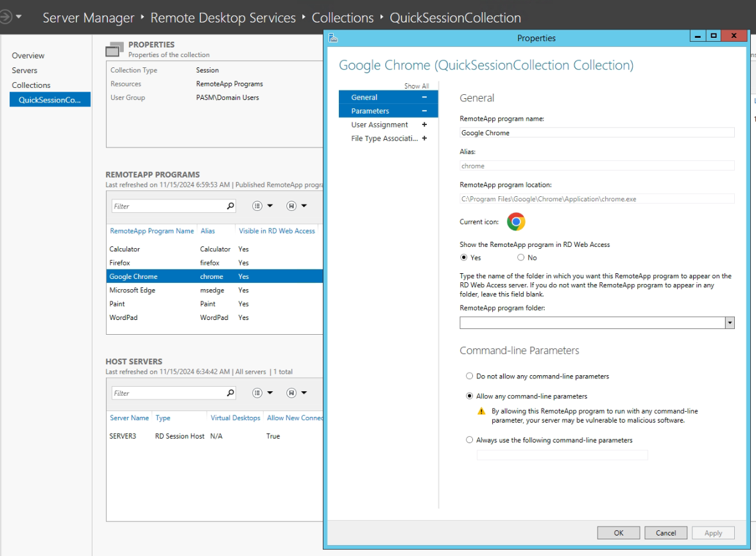The height and width of the screenshot is (556, 756).
Task: Select QuickSessionCollection in the left navigation
Action: (x=50, y=100)
